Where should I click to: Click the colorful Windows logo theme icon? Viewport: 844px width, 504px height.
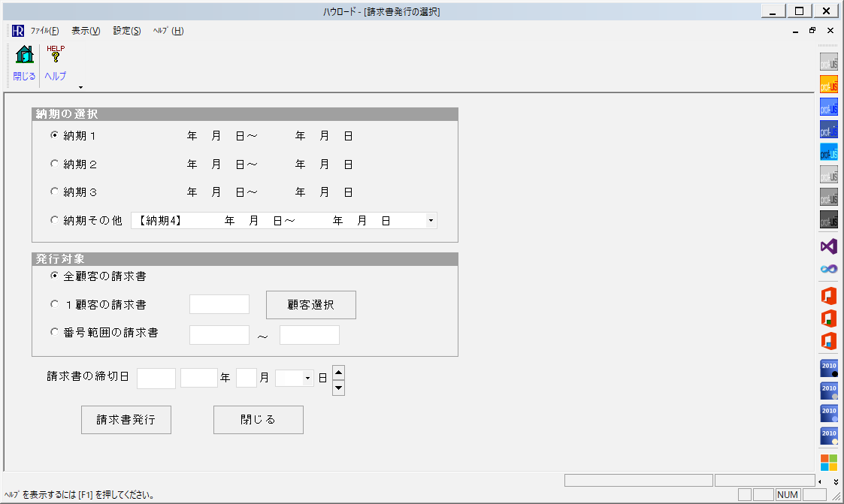(x=828, y=461)
